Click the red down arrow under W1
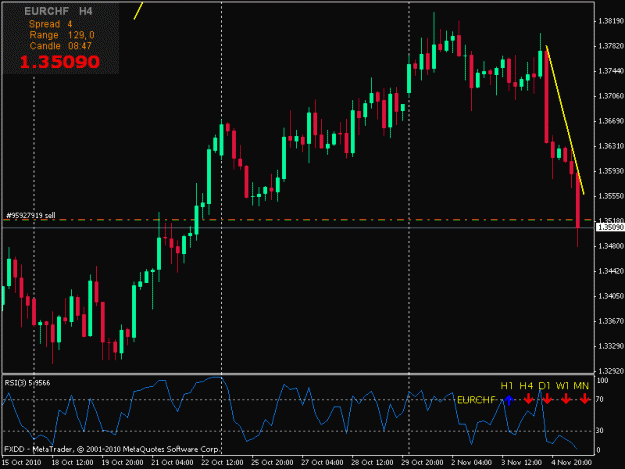Screen dimensions: 625x469 pos(566,399)
